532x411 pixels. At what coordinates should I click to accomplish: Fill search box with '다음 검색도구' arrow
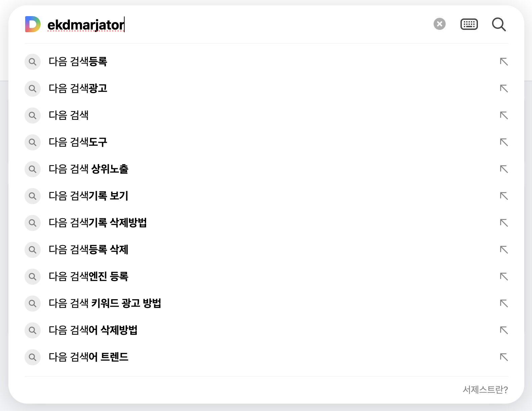[x=504, y=142]
